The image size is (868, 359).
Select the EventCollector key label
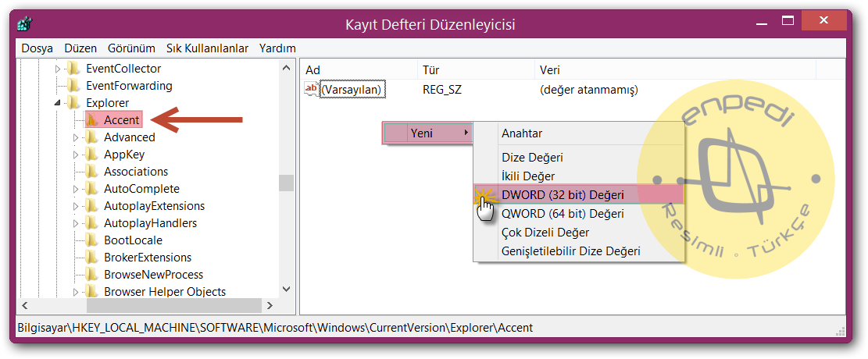[123, 69]
